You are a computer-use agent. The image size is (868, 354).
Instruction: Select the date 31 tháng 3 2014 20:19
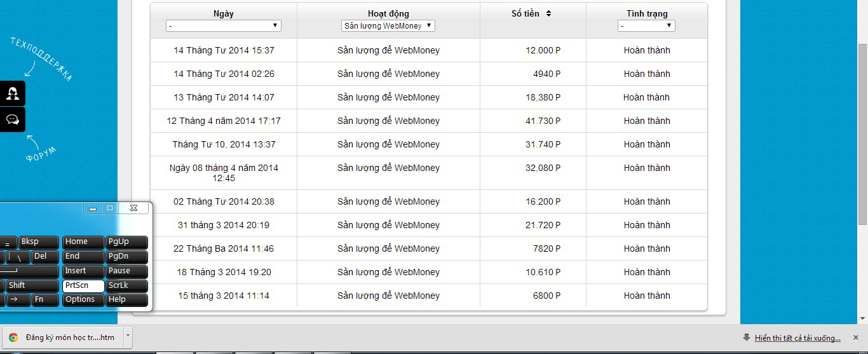coord(224,225)
